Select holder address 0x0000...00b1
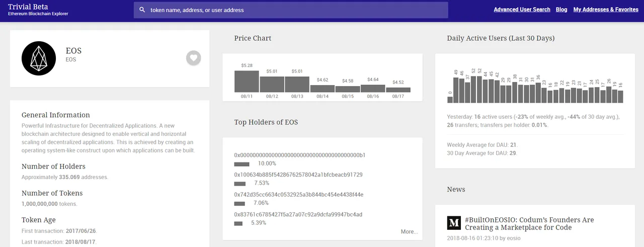This screenshot has height=247, width=644. 300,155
